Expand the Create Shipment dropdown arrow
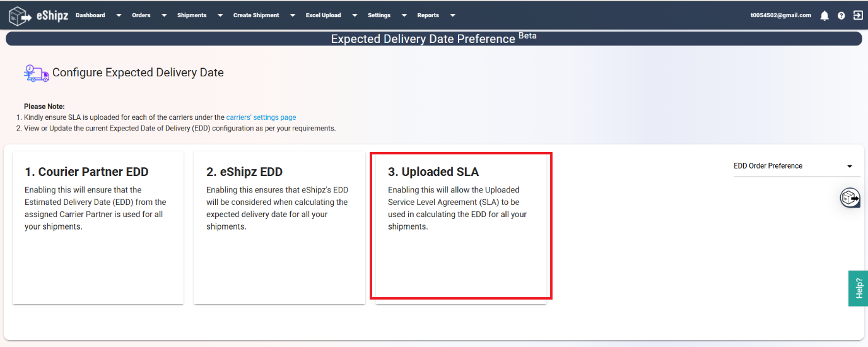Viewport: 868px width, 347px height. click(293, 16)
